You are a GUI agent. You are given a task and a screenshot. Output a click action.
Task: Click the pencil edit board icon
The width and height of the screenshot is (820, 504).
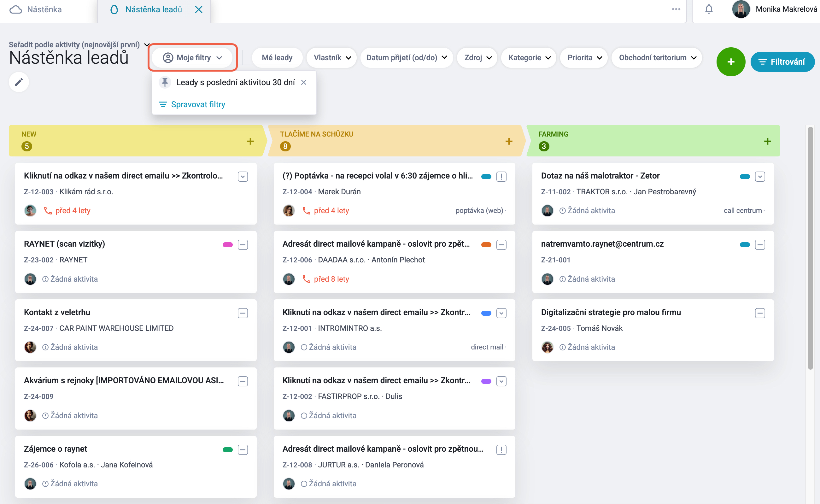(19, 82)
